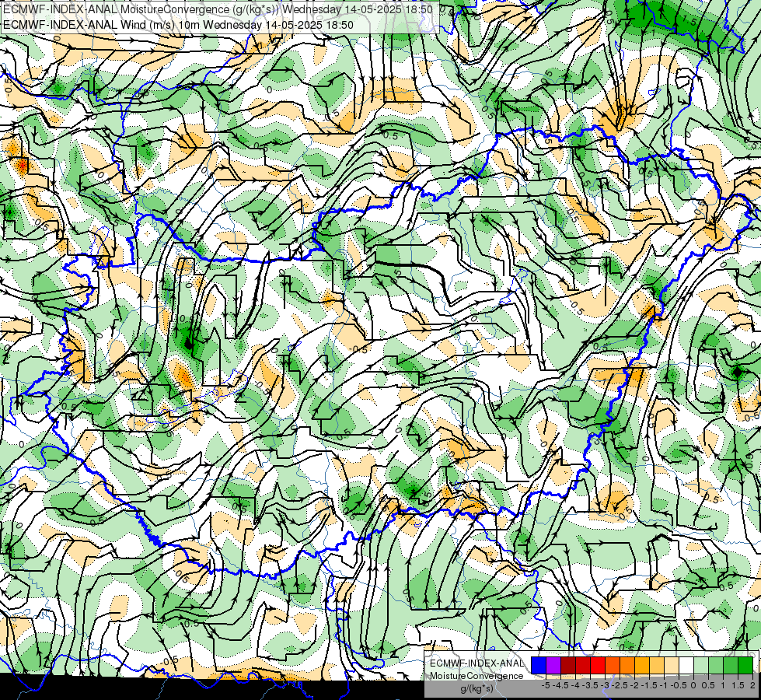This screenshot has height=700, width=761.
Task: Click the -5 tick label on legend
Action: (x=546, y=685)
